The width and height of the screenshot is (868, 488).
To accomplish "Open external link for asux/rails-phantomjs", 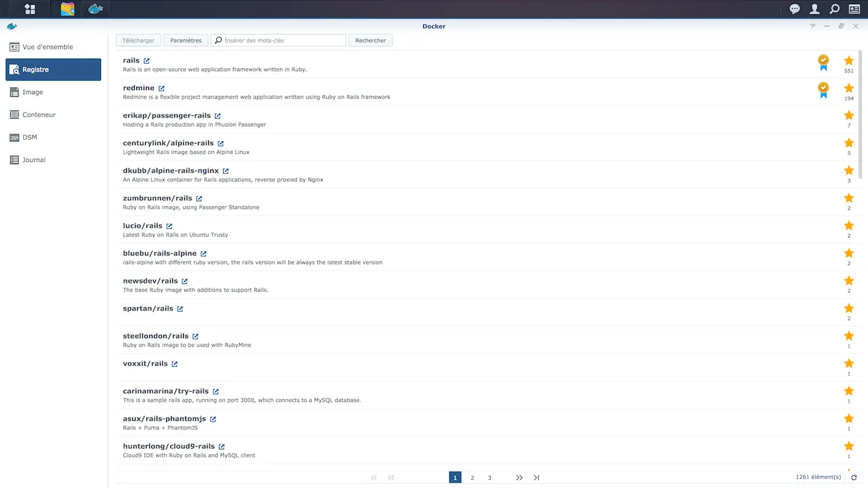I will click(213, 419).
